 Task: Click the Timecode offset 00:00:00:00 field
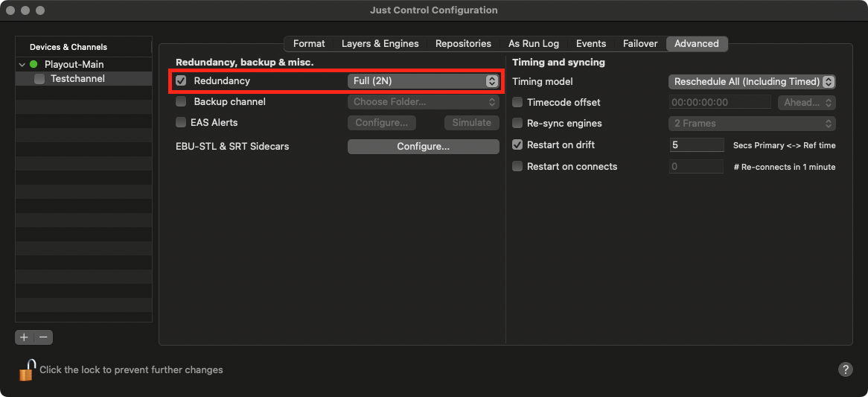pos(720,103)
